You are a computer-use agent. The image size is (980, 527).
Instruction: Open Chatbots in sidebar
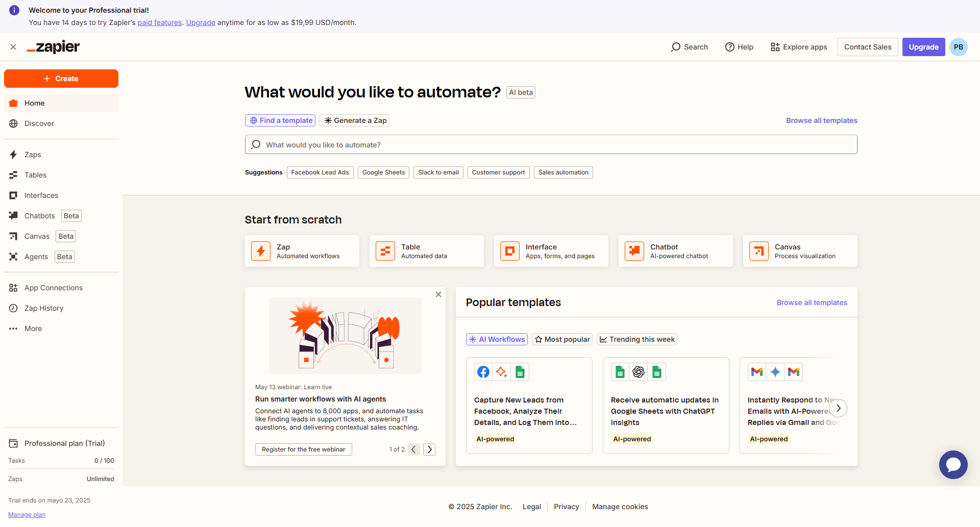click(61, 216)
